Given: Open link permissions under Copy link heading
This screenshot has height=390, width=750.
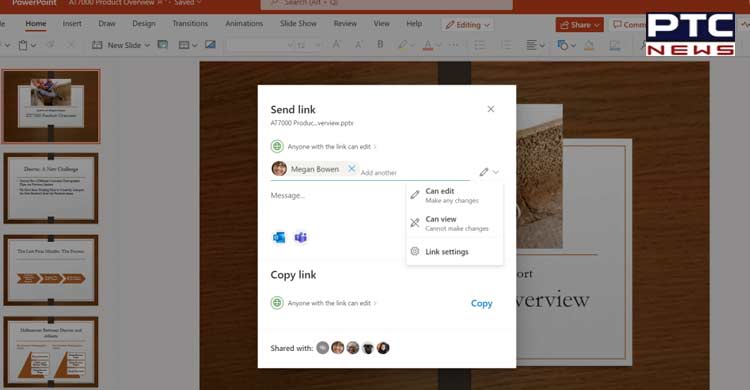Looking at the screenshot, I should (324, 303).
